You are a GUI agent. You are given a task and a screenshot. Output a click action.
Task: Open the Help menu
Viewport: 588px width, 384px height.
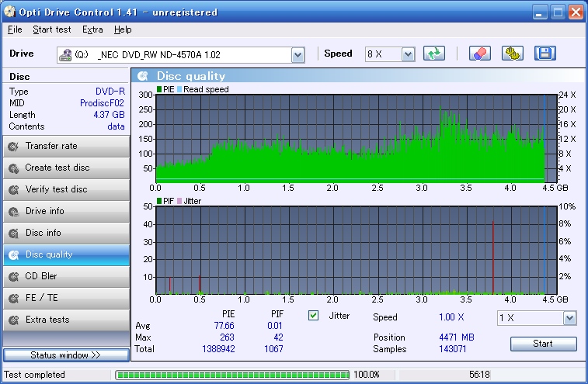coord(123,29)
